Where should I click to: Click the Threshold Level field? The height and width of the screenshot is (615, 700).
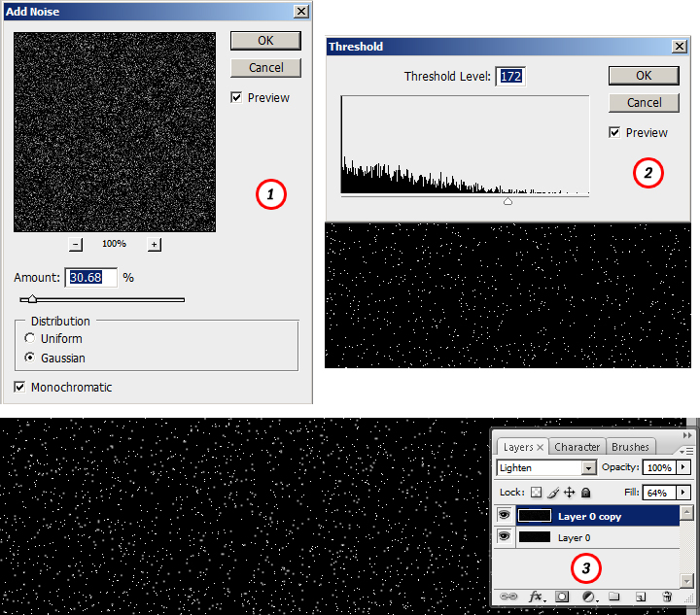click(x=510, y=76)
